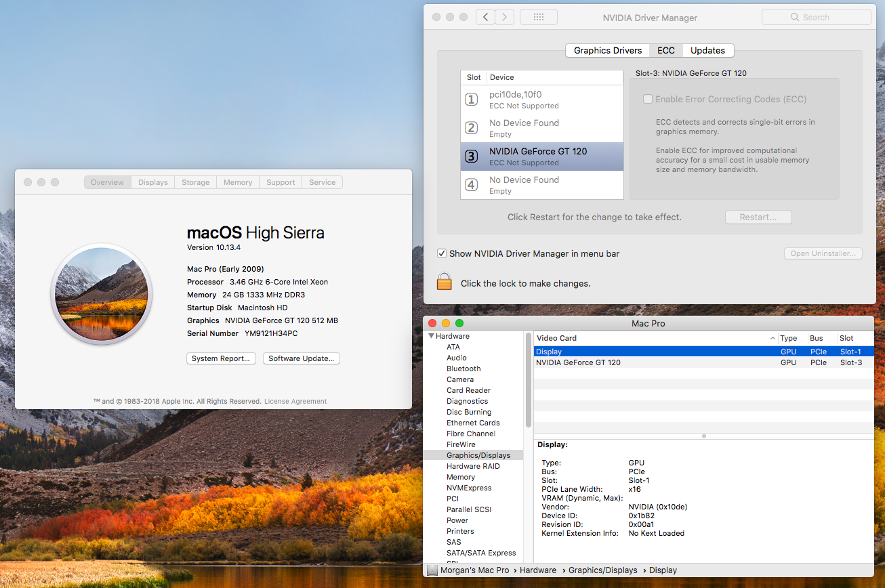Select Ethernet Cards in the sidebar
Screen dimensions: 885x588
[473, 423]
